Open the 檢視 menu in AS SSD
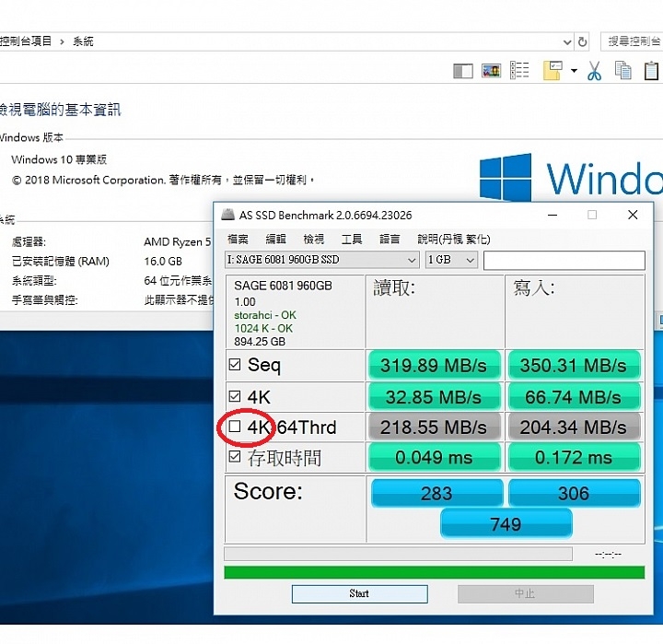 click(x=314, y=239)
